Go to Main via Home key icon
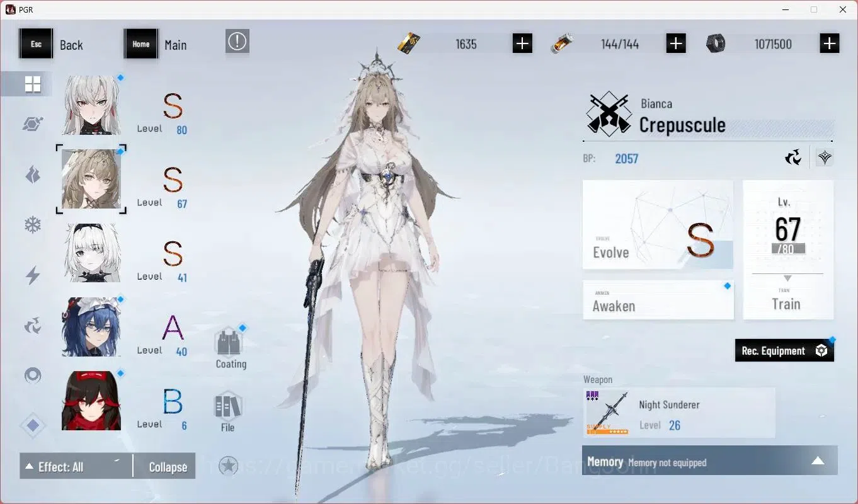 point(141,44)
